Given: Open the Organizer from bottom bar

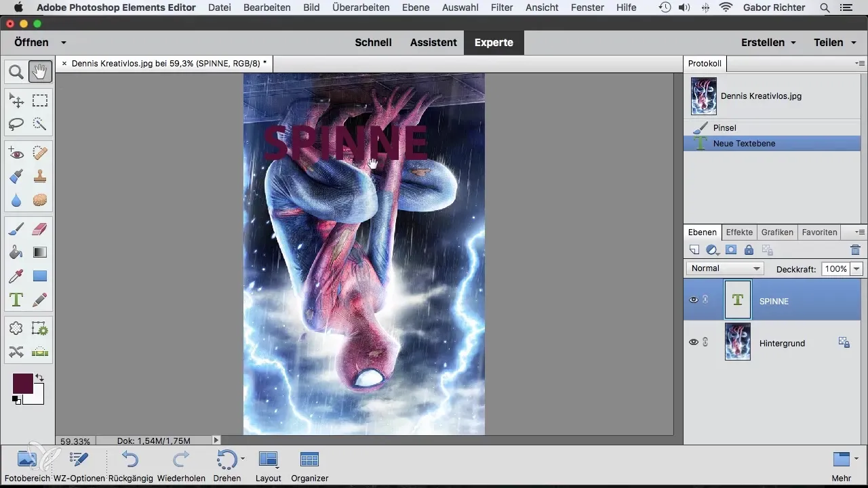Looking at the screenshot, I should tap(309, 466).
